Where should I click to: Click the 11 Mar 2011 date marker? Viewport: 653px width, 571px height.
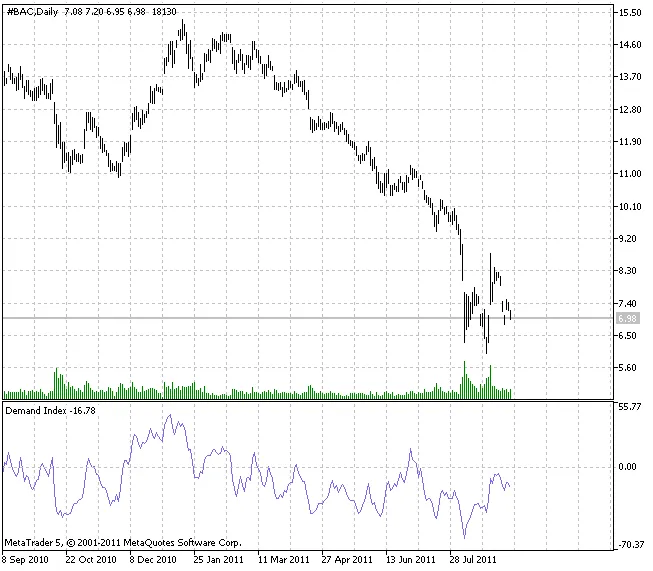(282, 560)
